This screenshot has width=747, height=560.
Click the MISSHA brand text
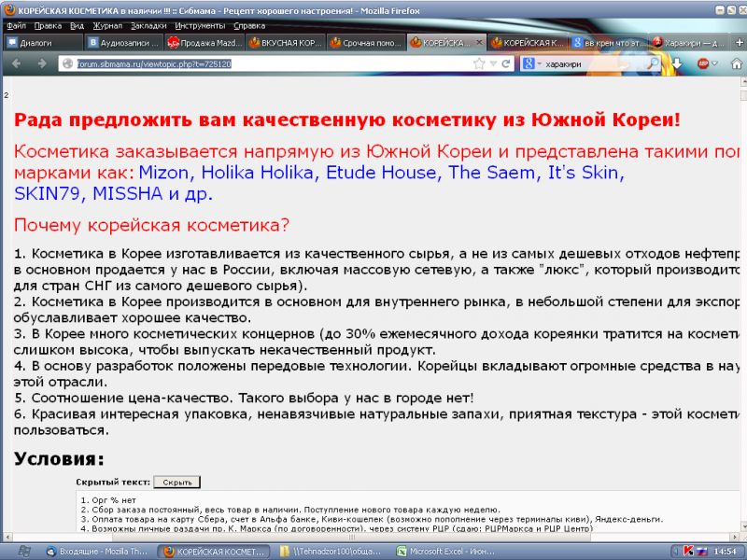click(x=128, y=193)
